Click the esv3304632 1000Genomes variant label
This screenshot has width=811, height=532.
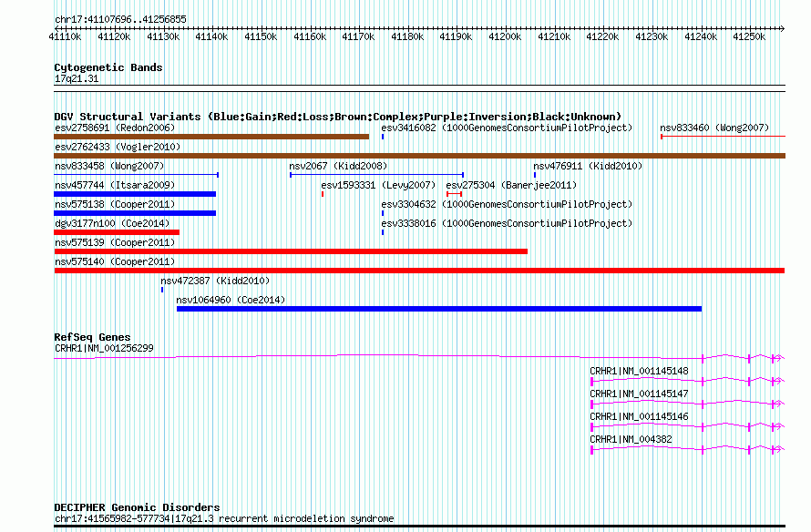click(507, 204)
